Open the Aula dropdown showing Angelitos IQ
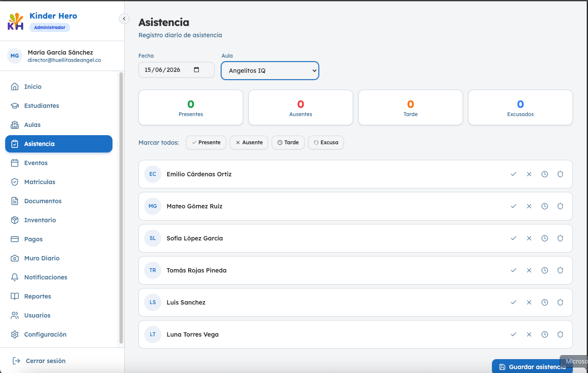The image size is (588, 373). coord(270,71)
